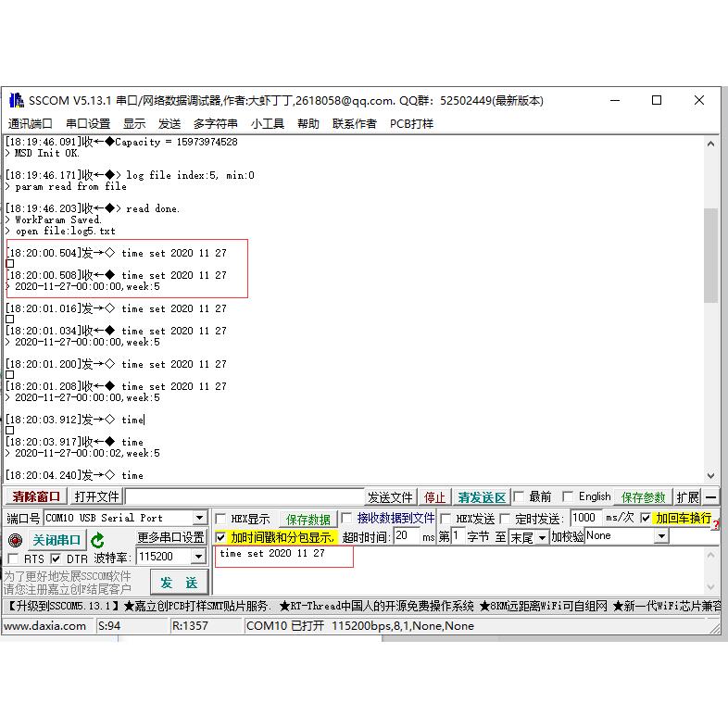Toggle the HEX发送 checkbox

click(446, 519)
